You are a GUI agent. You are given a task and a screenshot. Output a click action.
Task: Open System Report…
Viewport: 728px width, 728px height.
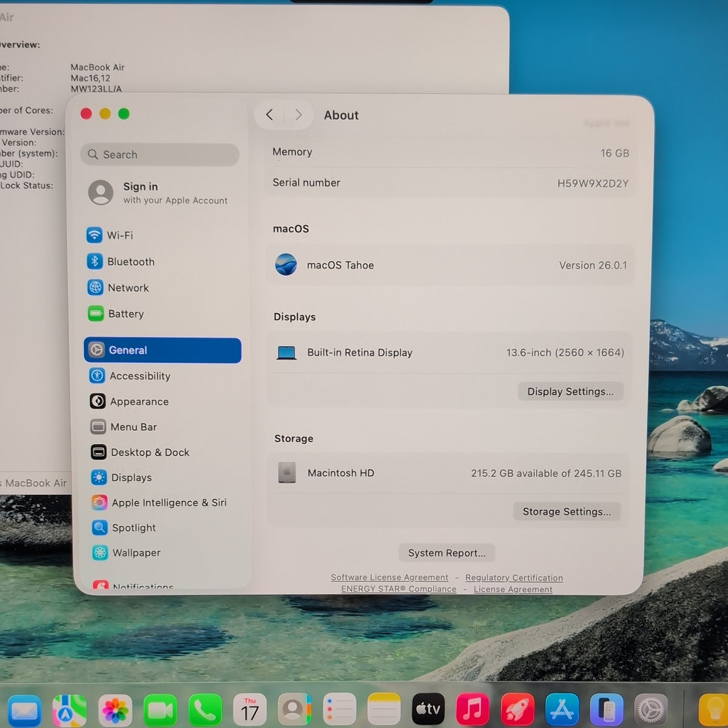[x=447, y=553]
